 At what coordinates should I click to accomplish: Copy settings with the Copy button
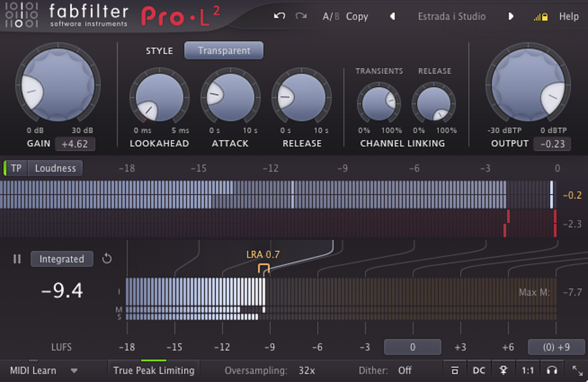click(357, 17)
